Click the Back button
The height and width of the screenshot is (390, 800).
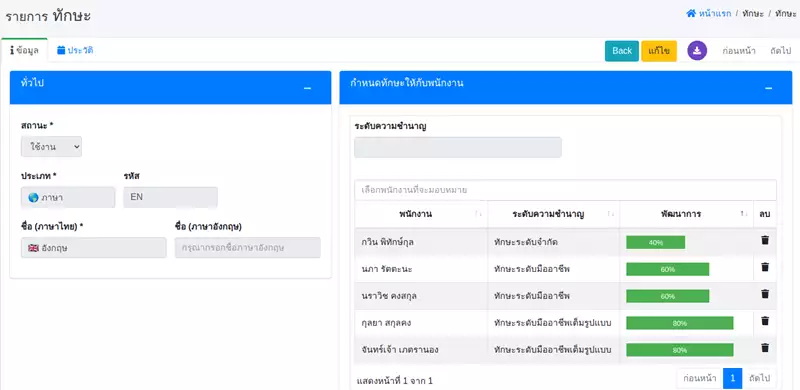coord(622,51)
